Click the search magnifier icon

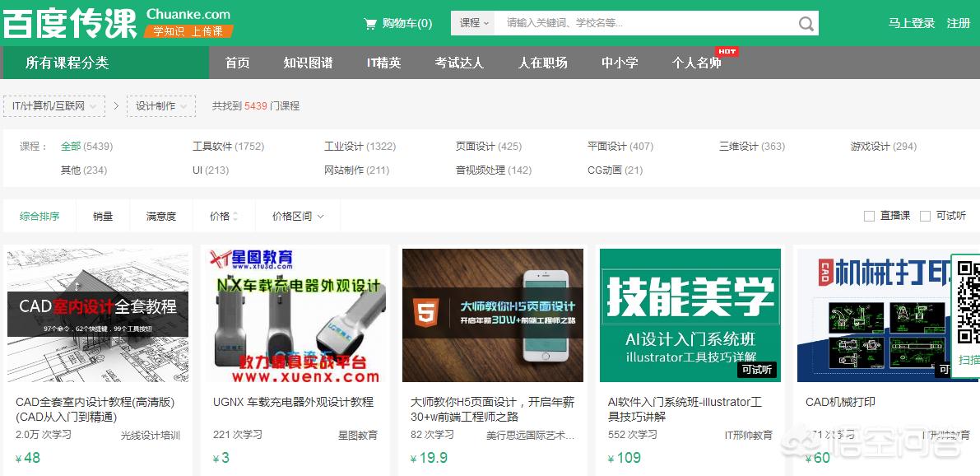pos(806,22)
